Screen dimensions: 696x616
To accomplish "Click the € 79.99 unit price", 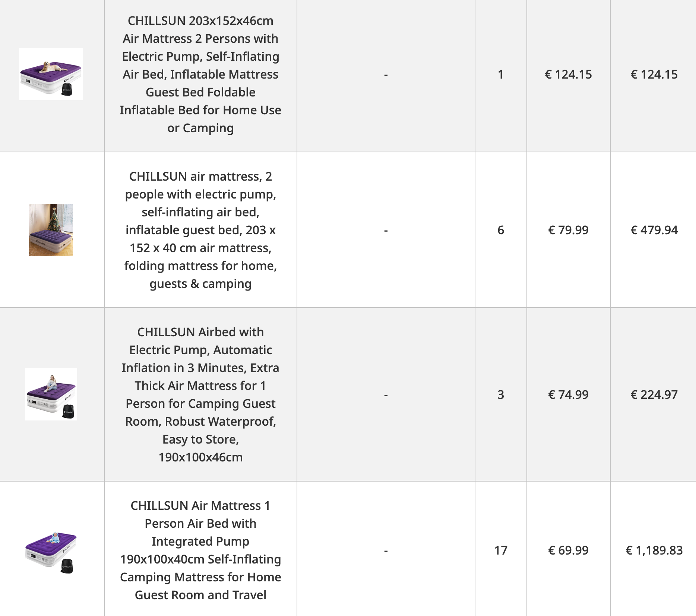I will click(x=568, y=230).
